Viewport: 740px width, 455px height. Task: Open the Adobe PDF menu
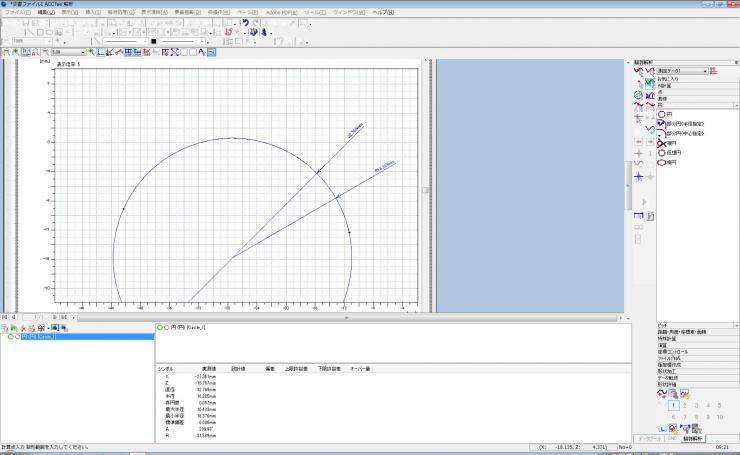point(282,12)
